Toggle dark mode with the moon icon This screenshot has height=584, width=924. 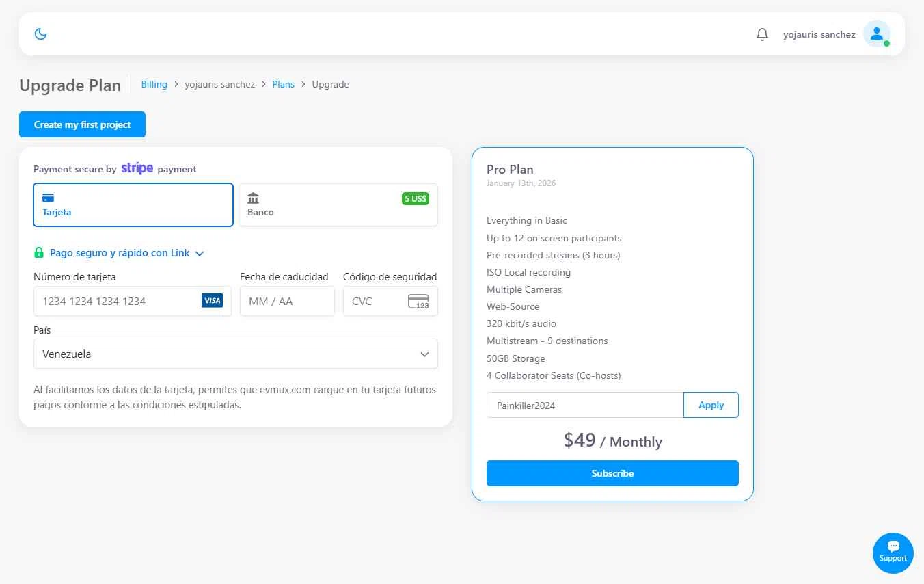tap(40, 34)
